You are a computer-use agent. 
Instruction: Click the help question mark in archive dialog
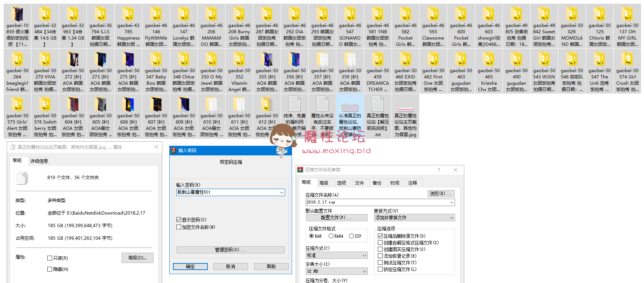tap(439, 170)
